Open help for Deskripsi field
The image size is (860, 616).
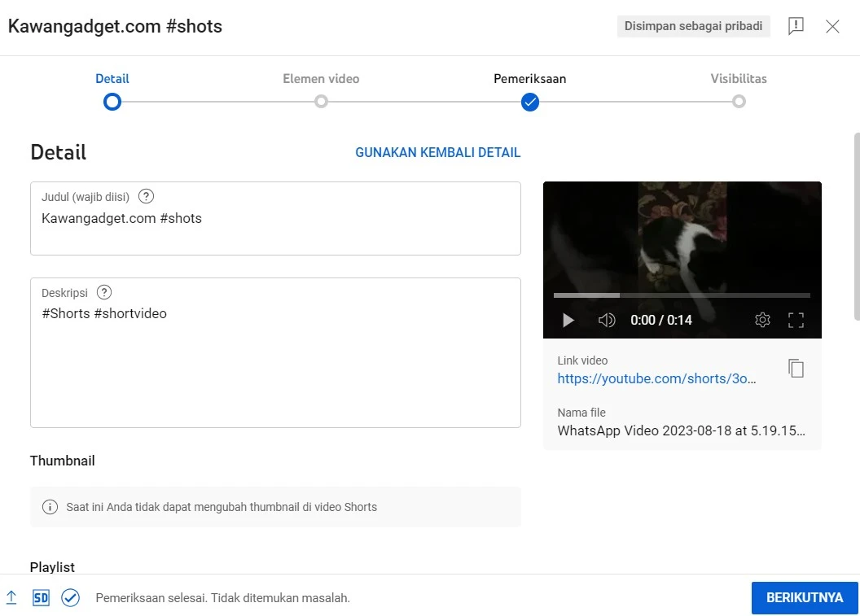click(x=103, y=292)
